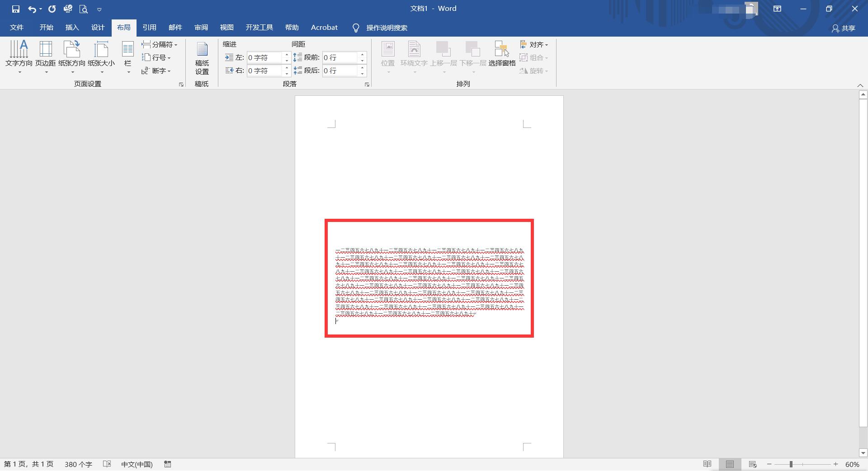
Task: Switch to Read Mode view in status bar
Action: click(x=708, y=464)
